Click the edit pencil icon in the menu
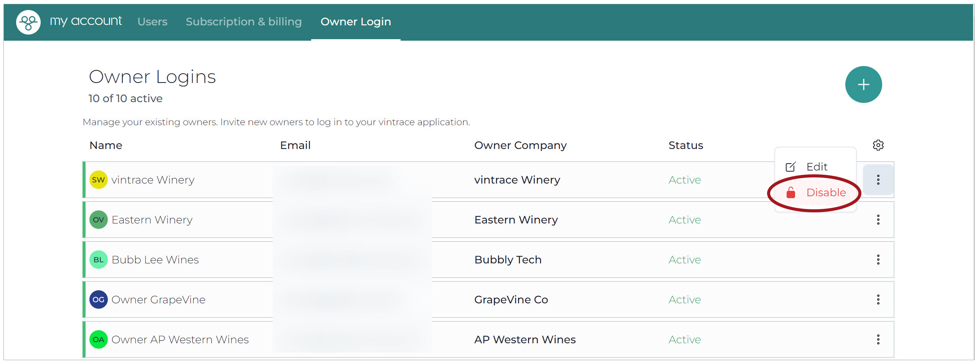The height and width of the screenshot is (364, 980). (x=790, y=167)
